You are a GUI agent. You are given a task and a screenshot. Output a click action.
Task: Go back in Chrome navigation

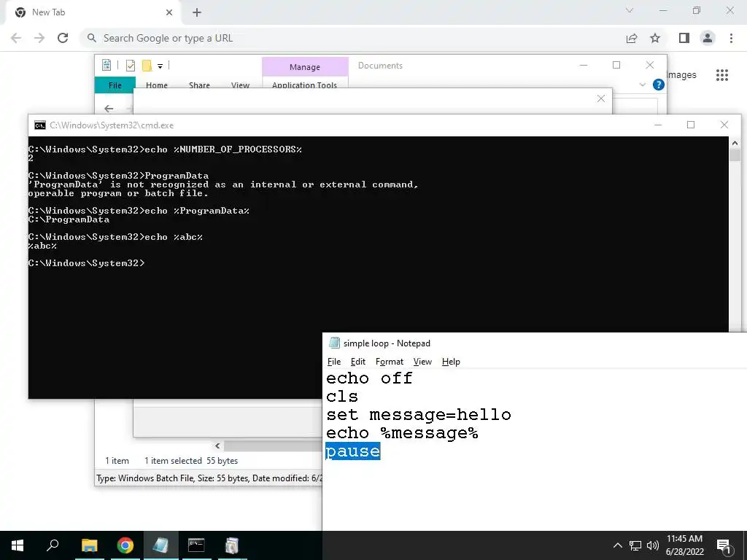16,38
